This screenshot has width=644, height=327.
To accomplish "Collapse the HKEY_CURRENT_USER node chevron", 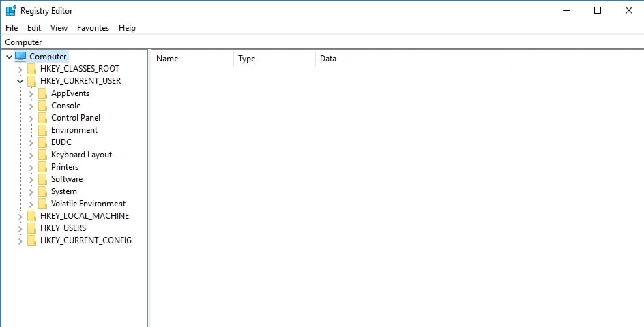I will point(20,81).
